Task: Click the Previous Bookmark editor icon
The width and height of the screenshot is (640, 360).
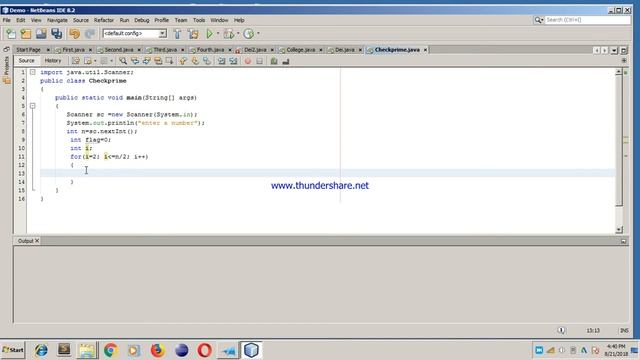Action: point(183,61)
